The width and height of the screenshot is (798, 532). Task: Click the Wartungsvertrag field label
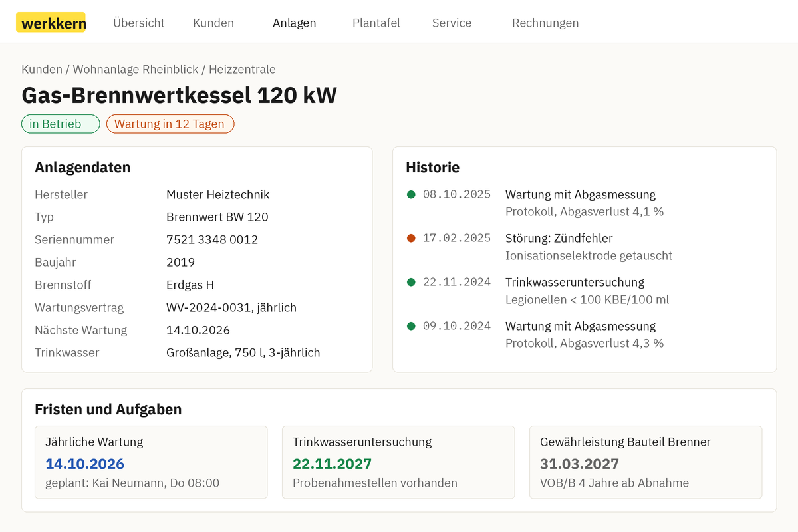[79, 307]
